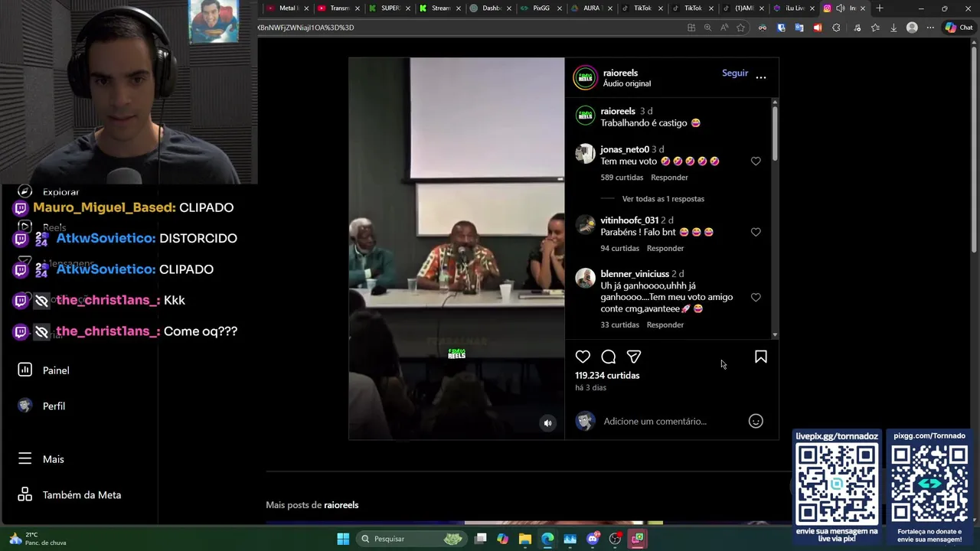Viewport: 980px width, 551px height.
Task: Mute the reel with the speaker icon
Action: tap(547, 422)
